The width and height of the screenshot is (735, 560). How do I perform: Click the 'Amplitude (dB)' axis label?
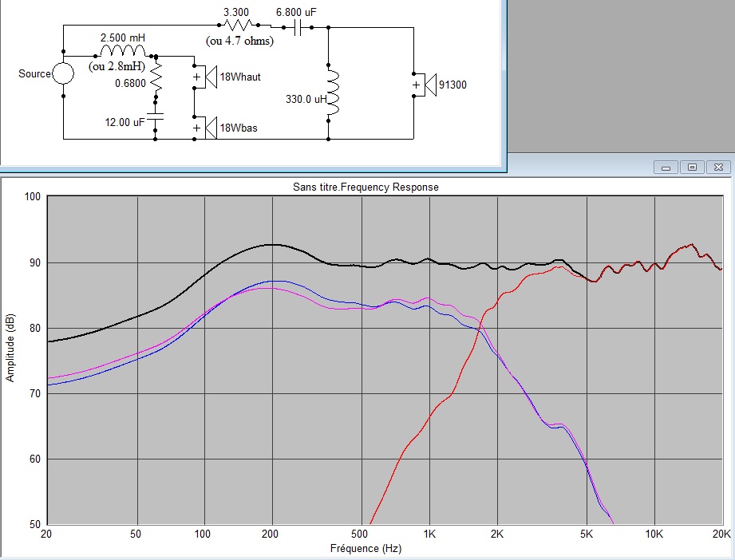click(x=10, y=345)
